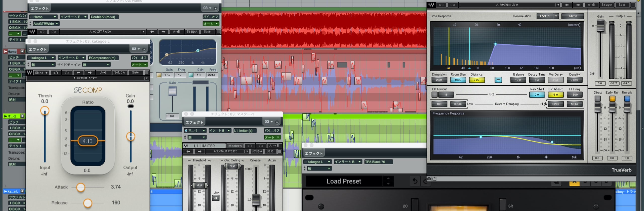Viewport: 644px width, 211px height.
Task: Redo in the Hamo Doubler plugin toolbar
Action: (54, 32)
